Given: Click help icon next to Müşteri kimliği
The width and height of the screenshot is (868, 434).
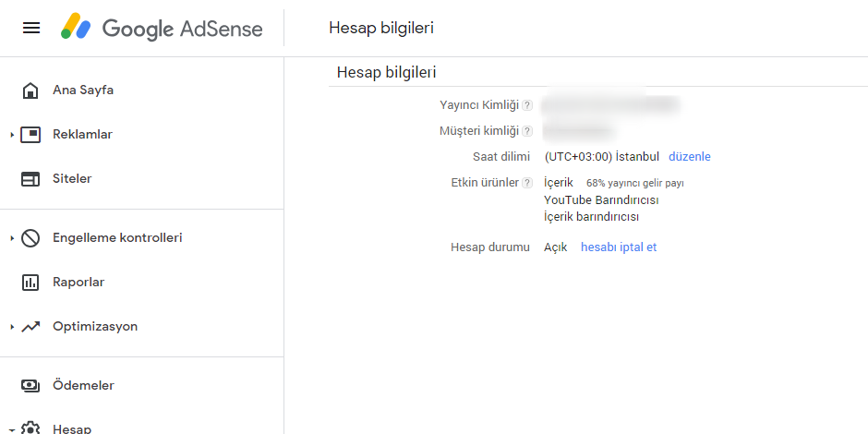Looking at the screenshot, I should [527, 131].
